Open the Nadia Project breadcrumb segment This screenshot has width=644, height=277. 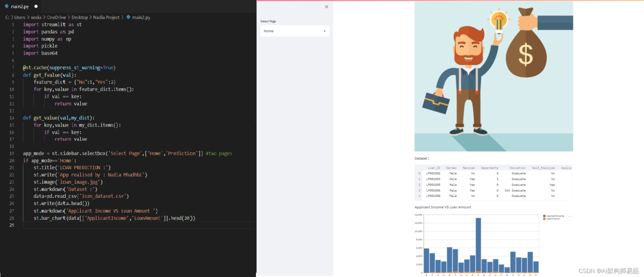click(106, 17)
